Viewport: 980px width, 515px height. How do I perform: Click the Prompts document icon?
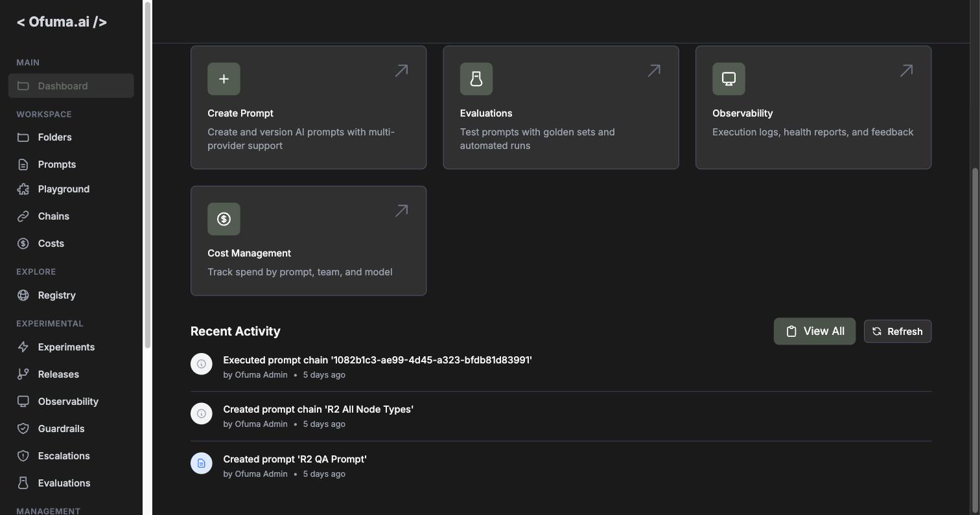pyautogui.click(x=23, y=165)
